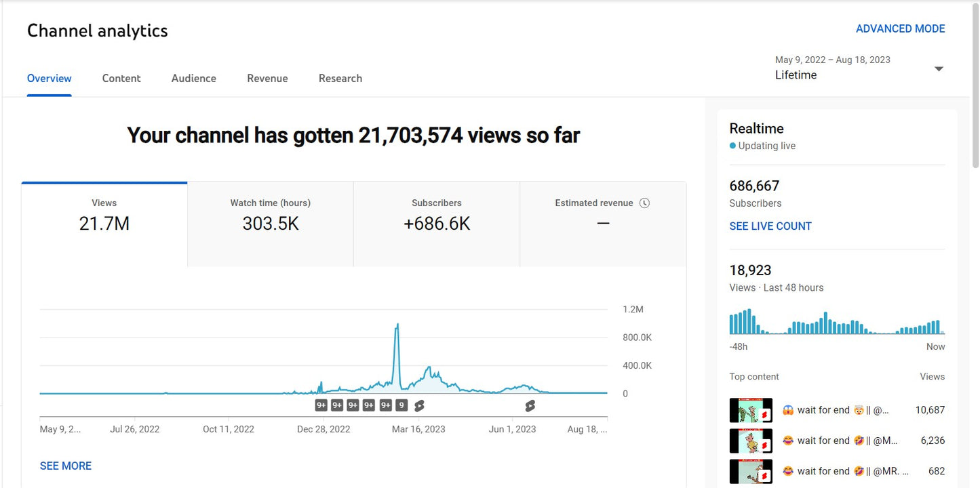Select the Shorts marker near Mar 16, 2023
980x488 pixels.
[418, 405]
